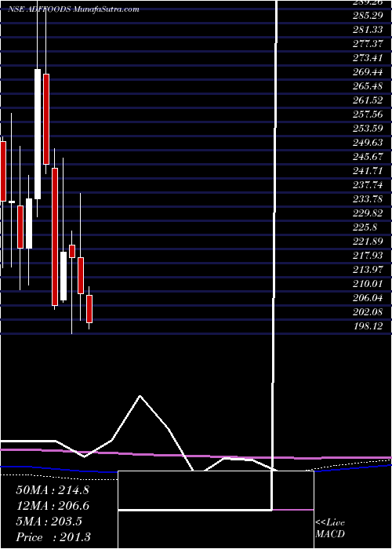Click the 281.33 price axis label
The width and height of the screenshot is (392, 549).
tap(368, 30)
